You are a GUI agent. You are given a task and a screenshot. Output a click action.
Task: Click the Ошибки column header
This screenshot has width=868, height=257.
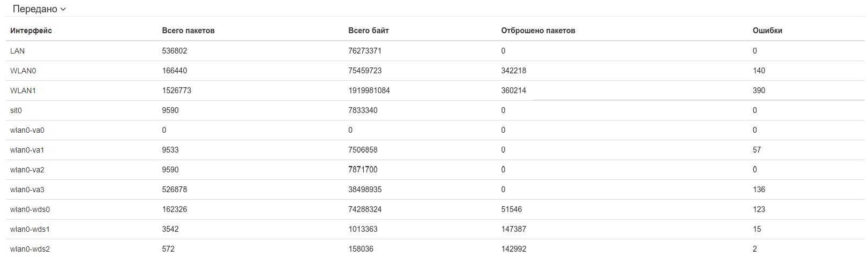[767, 31]
